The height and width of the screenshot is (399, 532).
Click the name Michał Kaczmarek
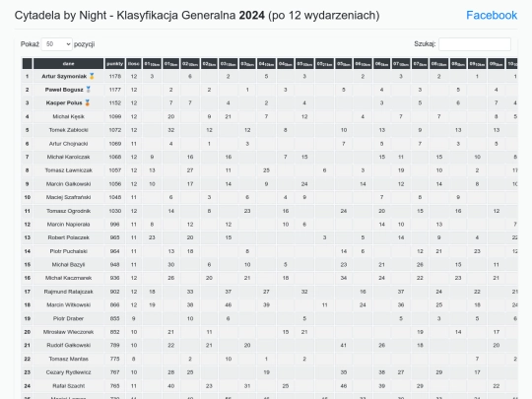pyautogui.click(x=69, y=278)
